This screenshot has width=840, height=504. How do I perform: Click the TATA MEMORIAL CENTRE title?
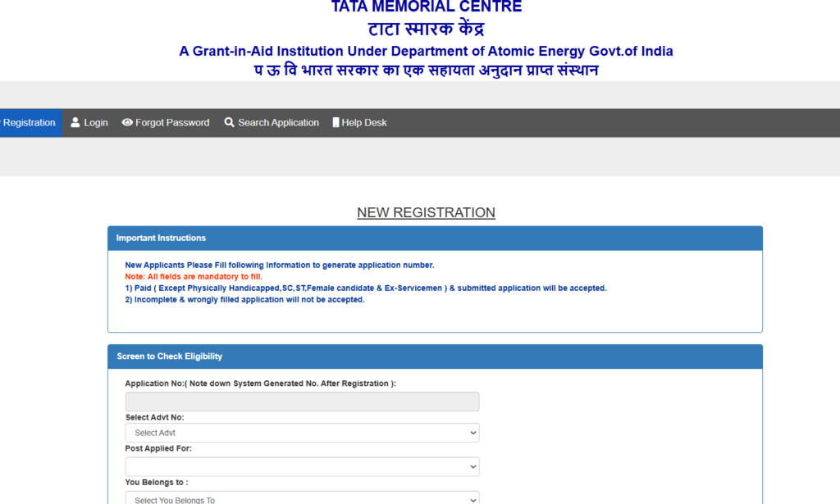tap(427, 7)
